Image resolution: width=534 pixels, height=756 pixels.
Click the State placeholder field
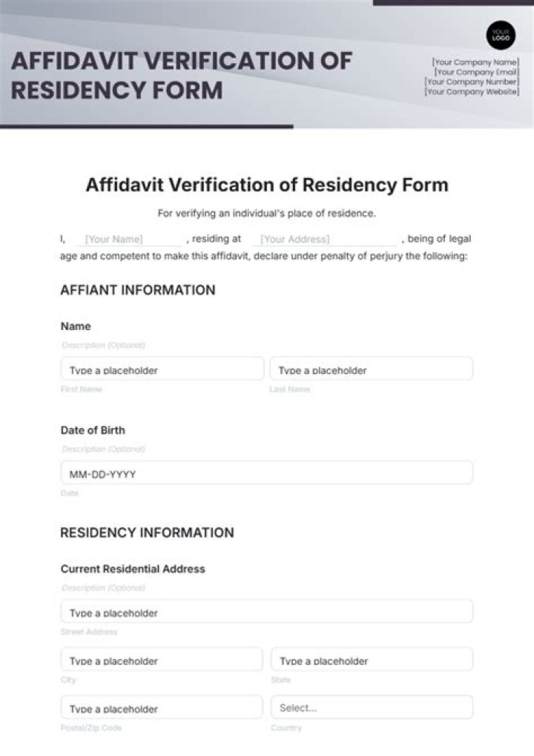372,660
